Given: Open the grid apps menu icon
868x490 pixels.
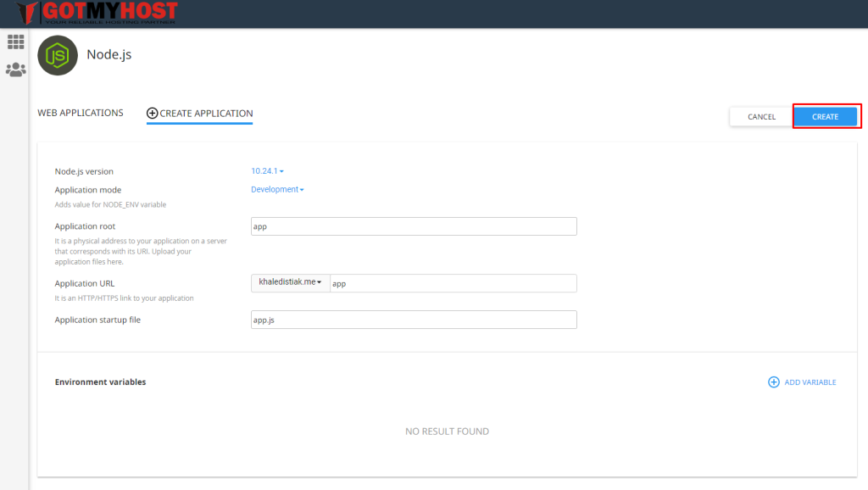Looking at the screenshot, I should (15, 42).
